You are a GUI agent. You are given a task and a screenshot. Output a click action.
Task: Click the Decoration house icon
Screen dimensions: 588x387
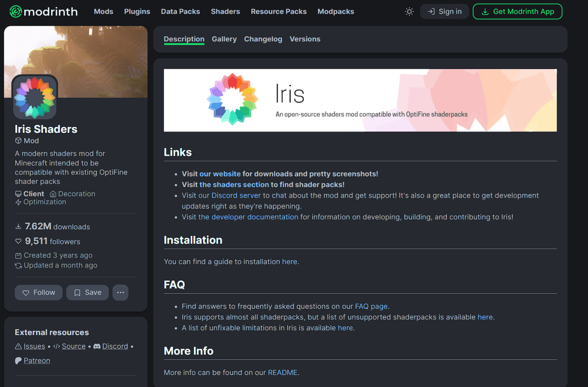[53, 194]
